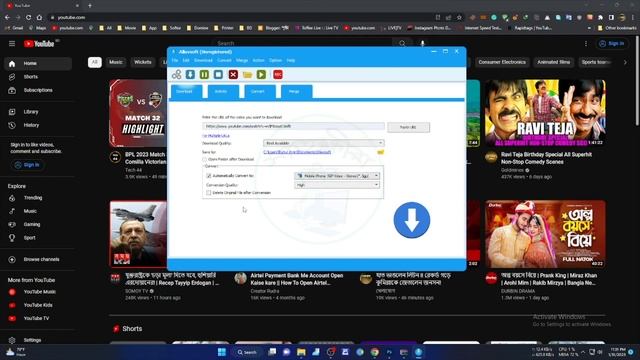Bookmark this page with star icon
640x360 pixels.
pos(459,18)
